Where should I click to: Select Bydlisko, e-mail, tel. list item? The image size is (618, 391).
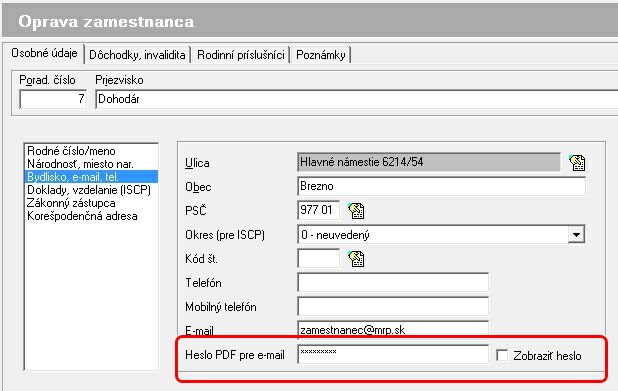coord(91,177)
